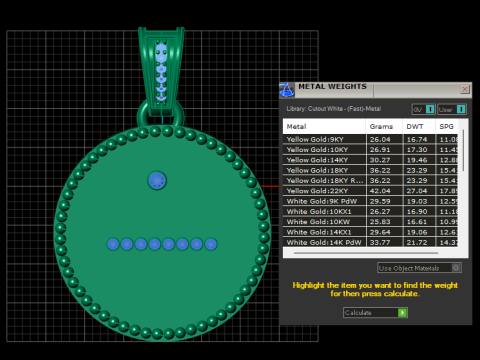The image size is (480, 360).
Task: Toggle Use Object Materials option
Action: click(419, 268)
